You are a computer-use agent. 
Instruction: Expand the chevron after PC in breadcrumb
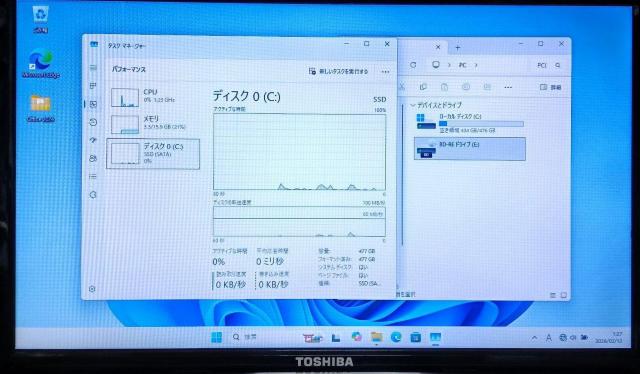pos(476,65)
